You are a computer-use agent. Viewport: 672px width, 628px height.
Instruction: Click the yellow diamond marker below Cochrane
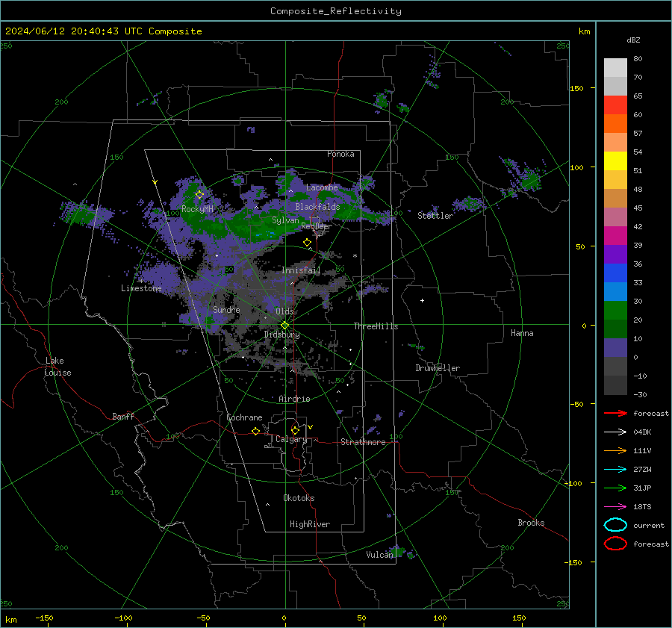pos(255,431)
